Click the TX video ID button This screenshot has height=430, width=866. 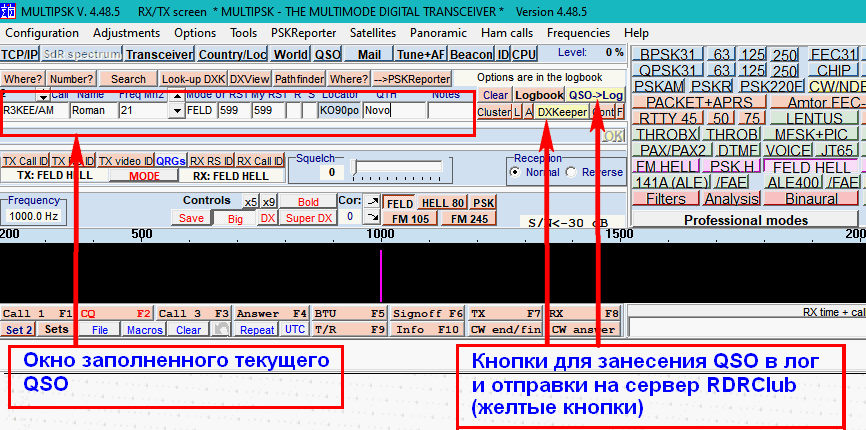click(125, 161)
